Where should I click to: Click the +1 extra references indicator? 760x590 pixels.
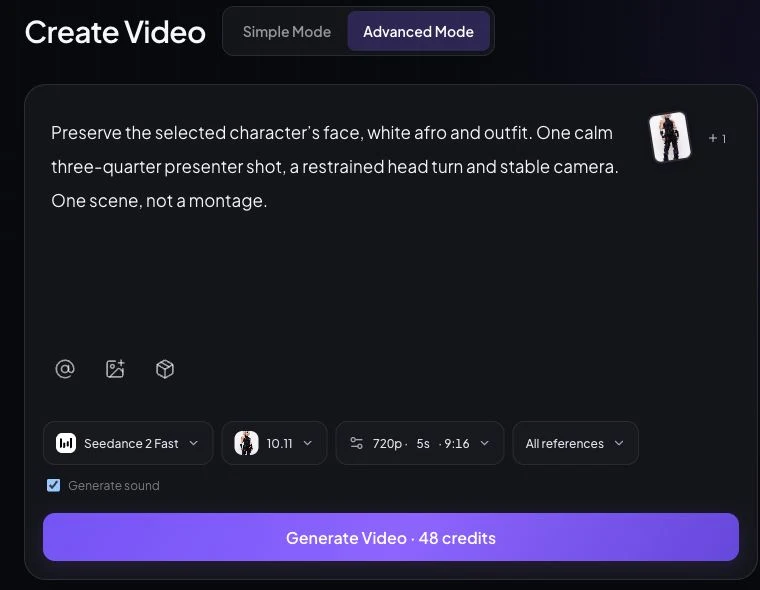[x=717, y=139]
